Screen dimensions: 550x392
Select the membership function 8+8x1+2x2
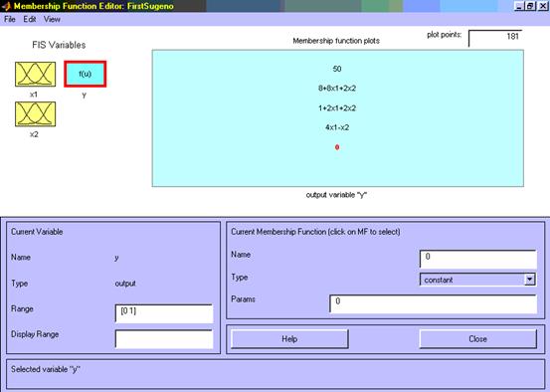coord(337,89)
